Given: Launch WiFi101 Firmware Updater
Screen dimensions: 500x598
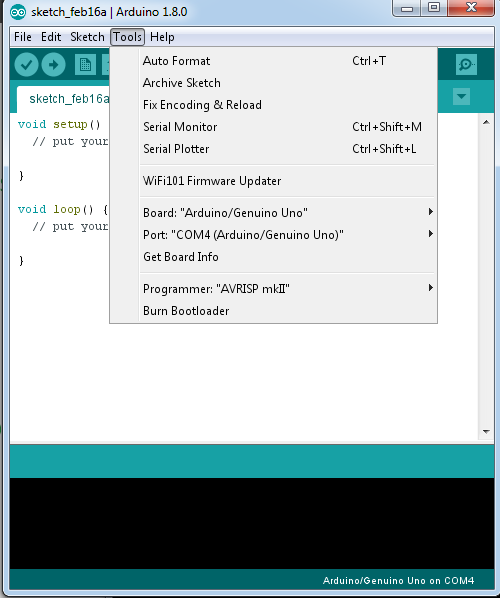Looking at the screenshot, I should 273,181.
